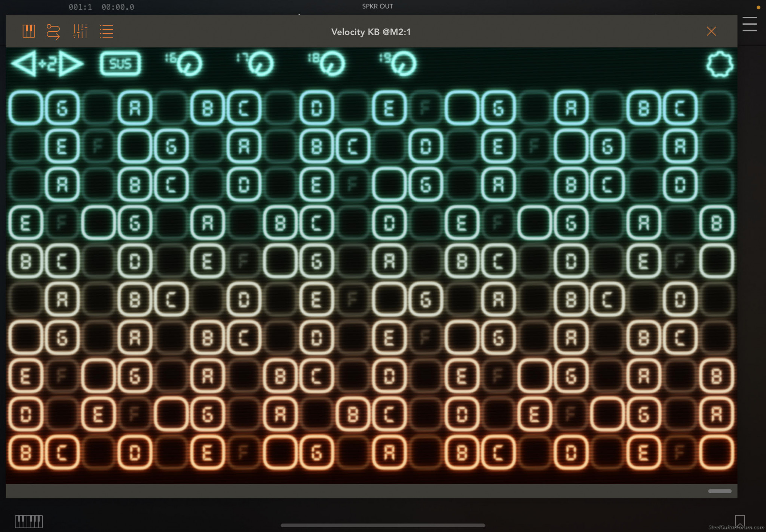Open the routing connections icon
766x532 pixels.
53,31
